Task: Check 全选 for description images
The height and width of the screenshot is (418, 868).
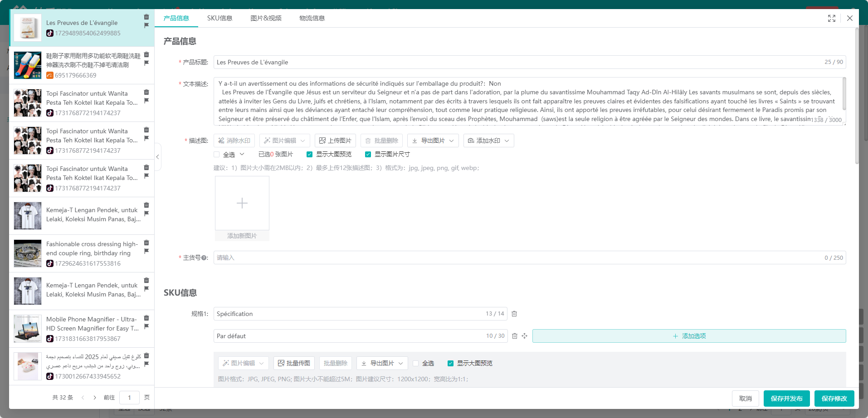Action: pyautogui.click(x=217, y=155)
